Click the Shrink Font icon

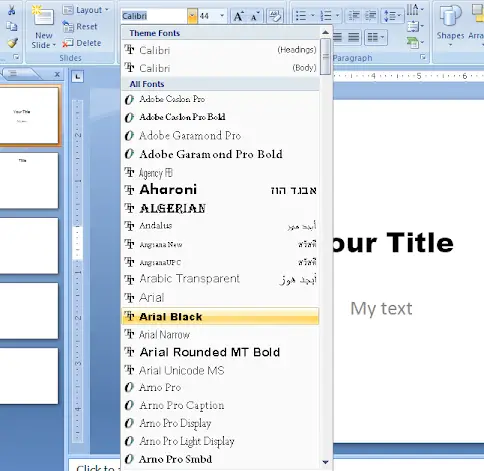pos(255,16)
